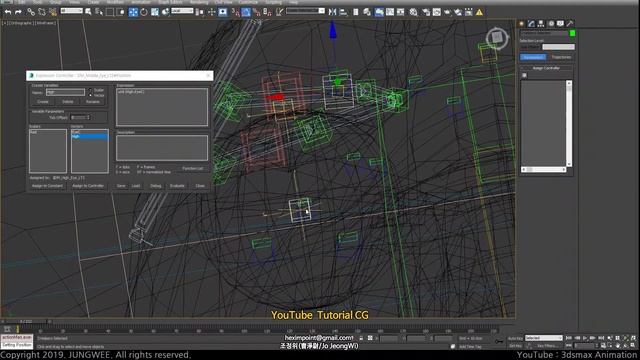Screen dimensions: 640x360
Task: Click the Orthographic viewport label menu
Action: pos(22,23)
